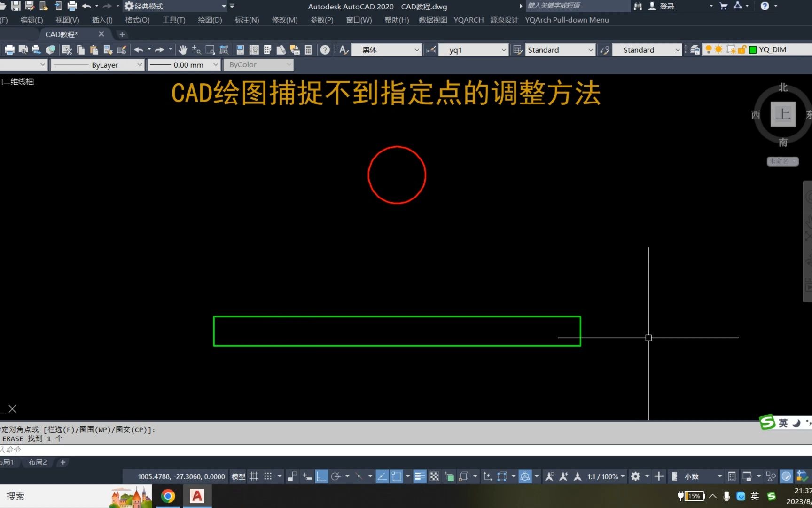
Task: Toggle polar tracking in status bar
Action: [336, 476]
